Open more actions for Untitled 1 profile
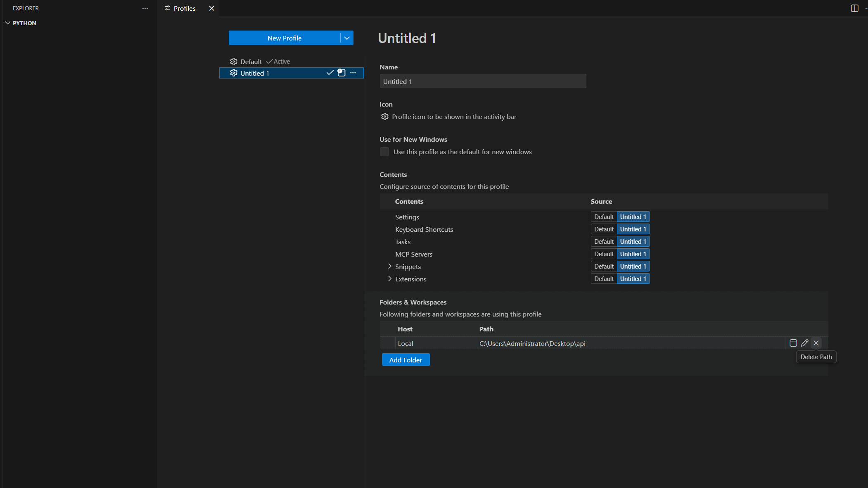 [x=353, y=73]
